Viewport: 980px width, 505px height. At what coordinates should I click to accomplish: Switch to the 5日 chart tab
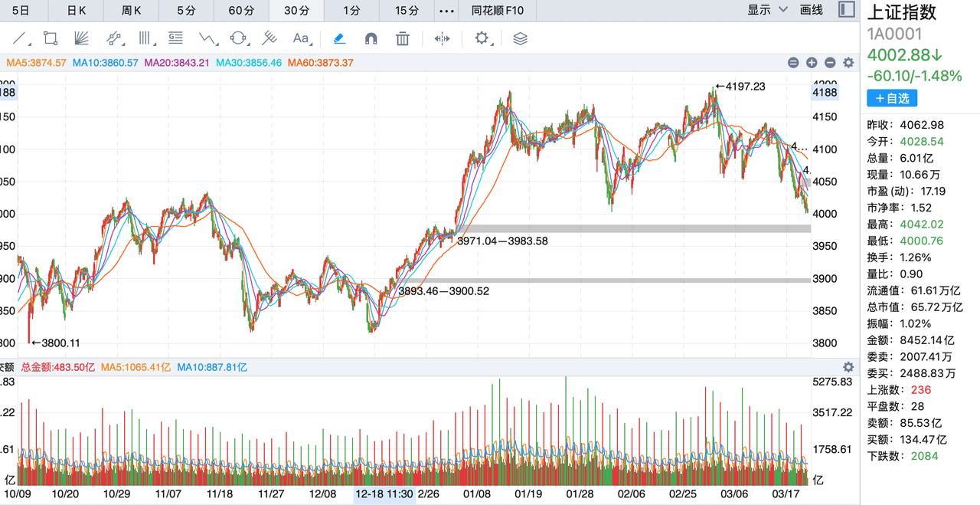pos(22,10)
